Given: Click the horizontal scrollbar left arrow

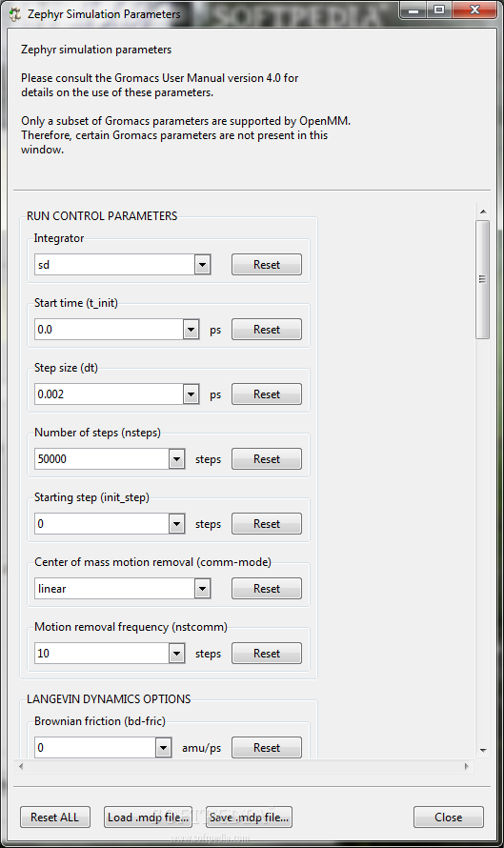Looking at the screenshot, I should coord(21,766).
